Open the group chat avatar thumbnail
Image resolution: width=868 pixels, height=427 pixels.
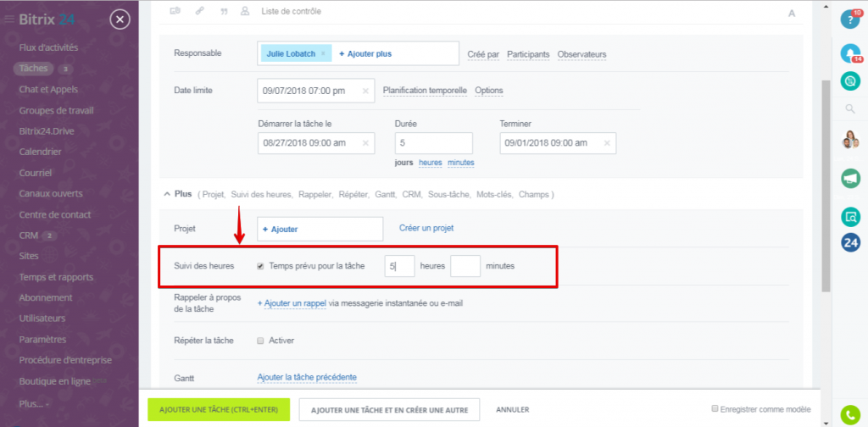[849, 140]
